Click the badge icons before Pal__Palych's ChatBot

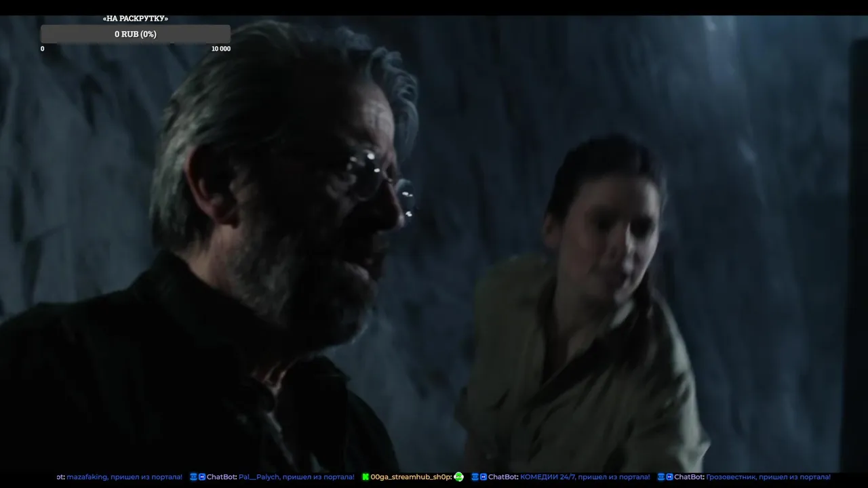(x=197, y=477)
